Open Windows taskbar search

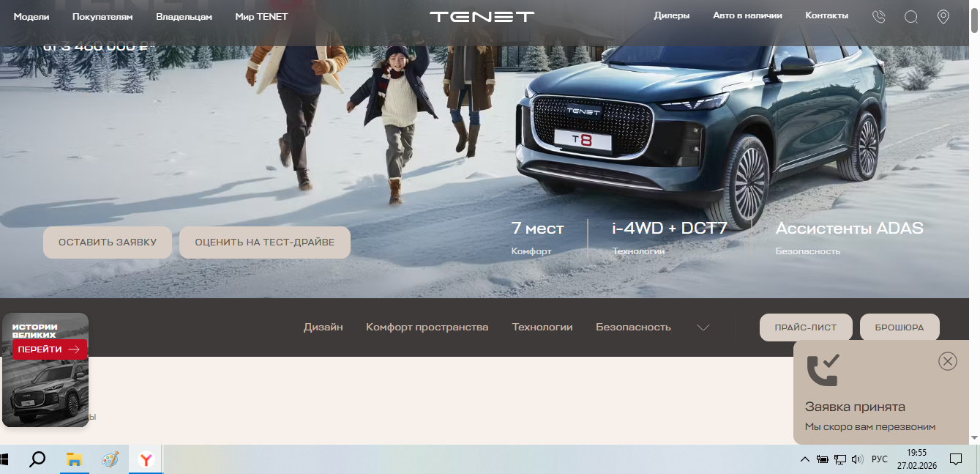click(x=37, y=459)
